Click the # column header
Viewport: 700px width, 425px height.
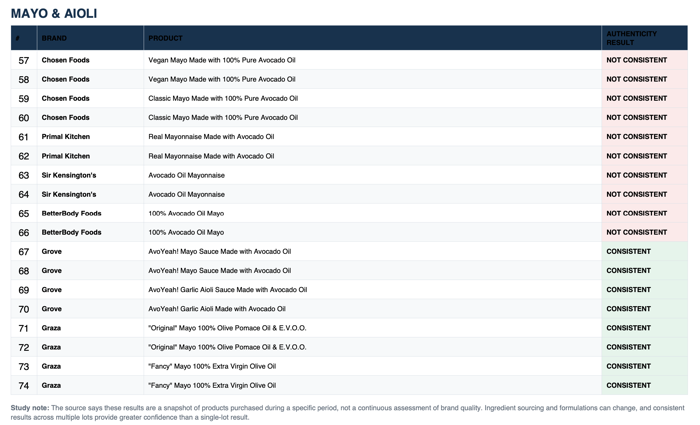17,38
